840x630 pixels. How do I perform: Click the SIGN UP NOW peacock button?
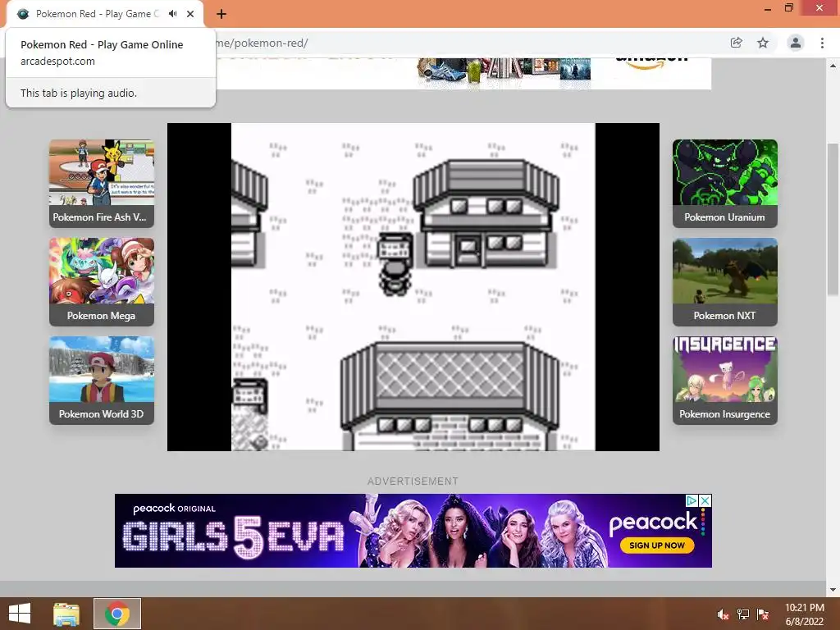(657, 546)
